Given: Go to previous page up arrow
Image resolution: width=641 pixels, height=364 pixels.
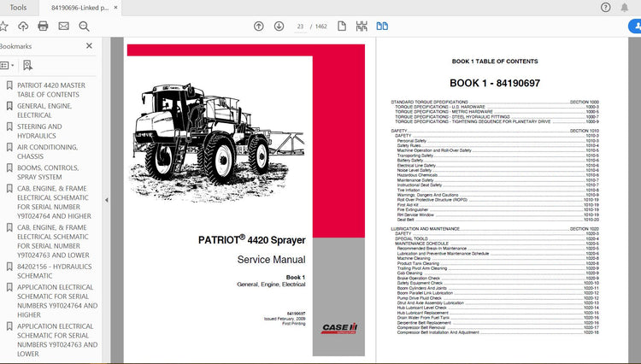Looking at the screenshot, I should pyautogui.click(x=259, y=26).
